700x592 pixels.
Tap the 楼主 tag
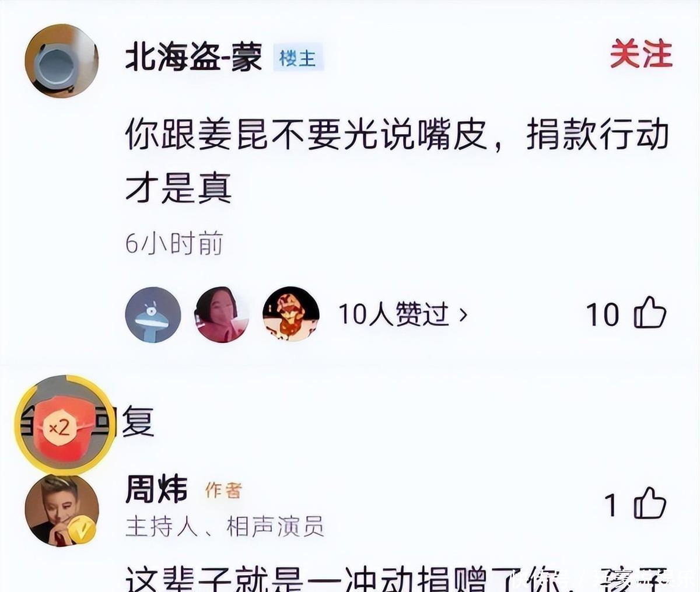[x=298, y=58]
